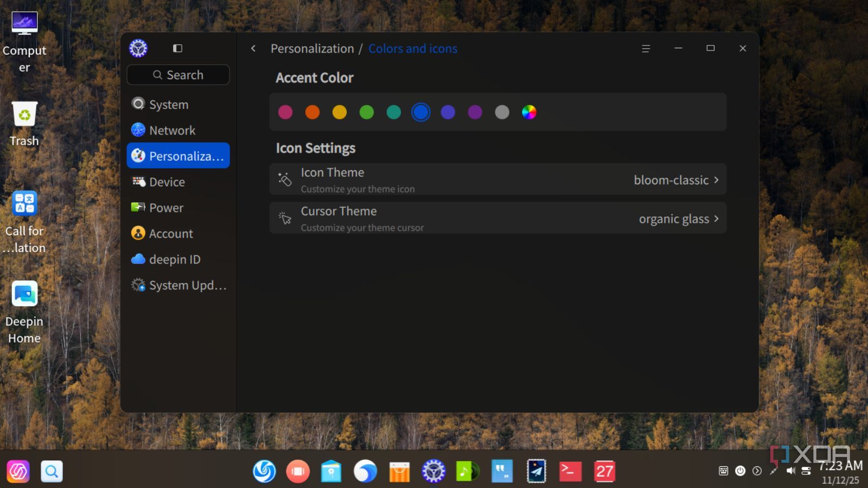
Task: Open the custom rainbow color picker
Action: click(529, 112)
